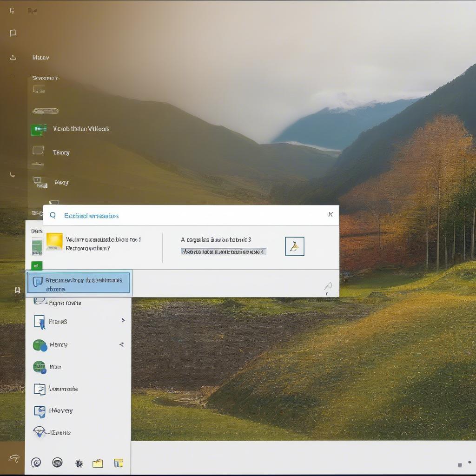The height and width of the screenshot is (476, 476).
Task: Open the yellow folder icon at menu bottom
Action: [x=98, y=463]
